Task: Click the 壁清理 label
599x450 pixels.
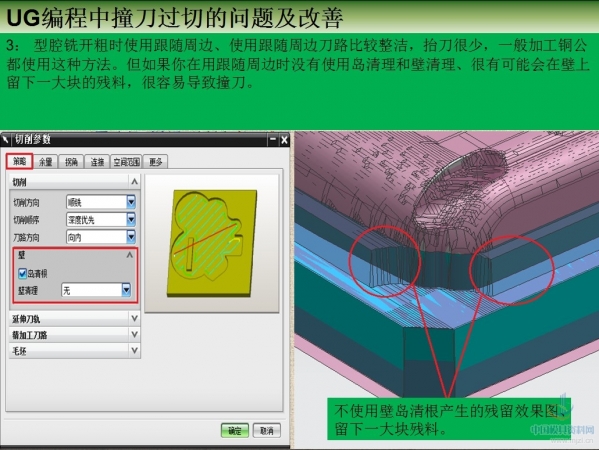Action: [28, 291]
